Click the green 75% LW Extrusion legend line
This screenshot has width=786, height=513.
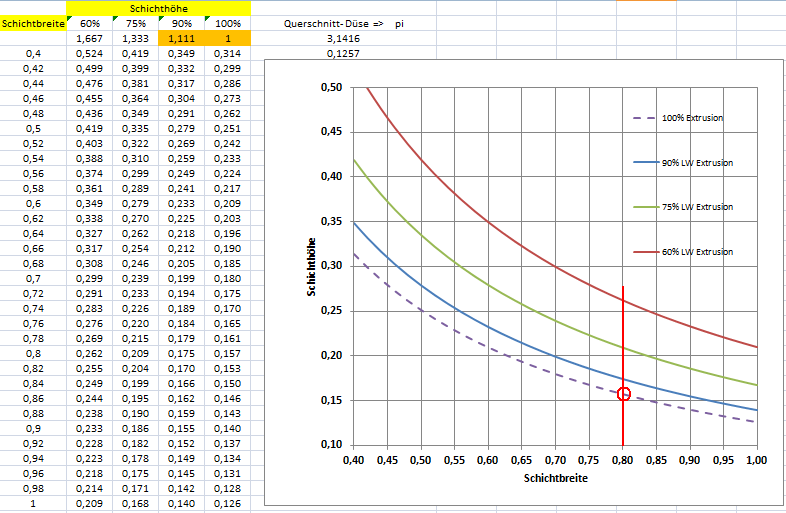645,207
